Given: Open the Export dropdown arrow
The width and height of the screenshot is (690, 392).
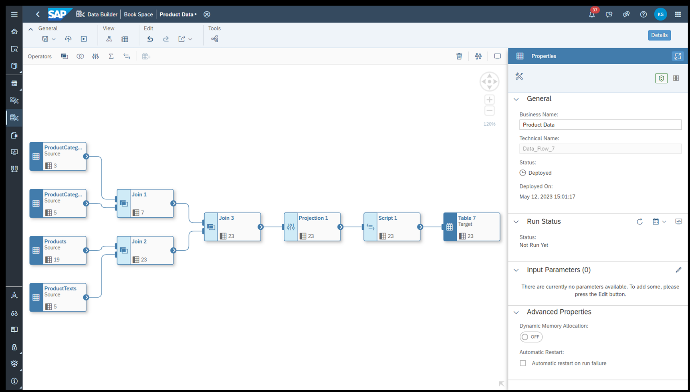Looking at the screenshot, I should tap(190, 39).
